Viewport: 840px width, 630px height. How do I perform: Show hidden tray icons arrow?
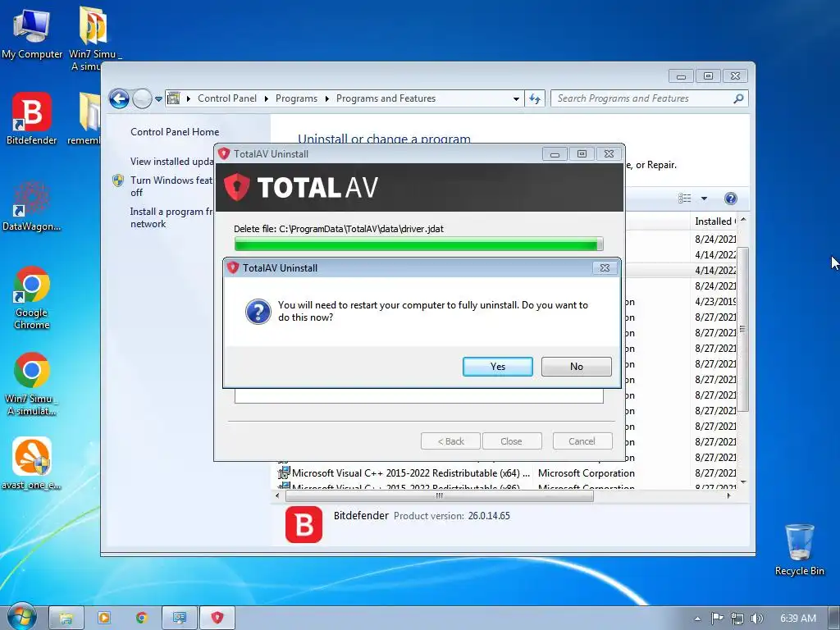point(697,619)
